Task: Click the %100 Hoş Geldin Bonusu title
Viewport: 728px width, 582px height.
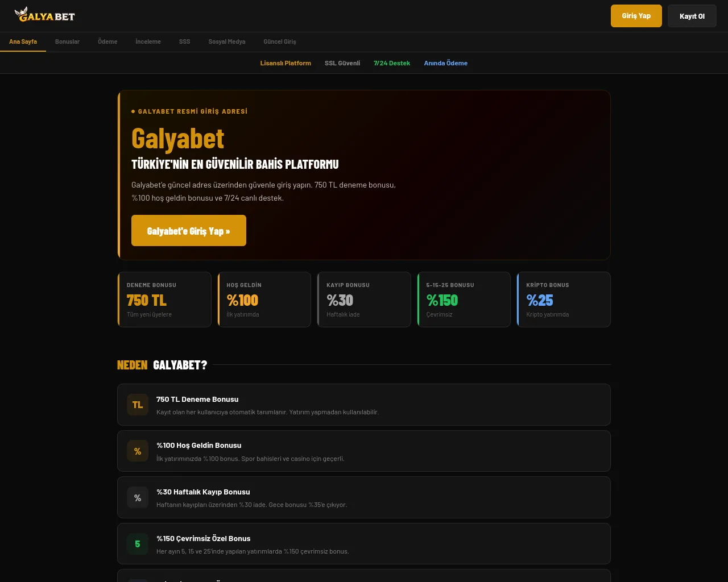Action: click(199, 446)
